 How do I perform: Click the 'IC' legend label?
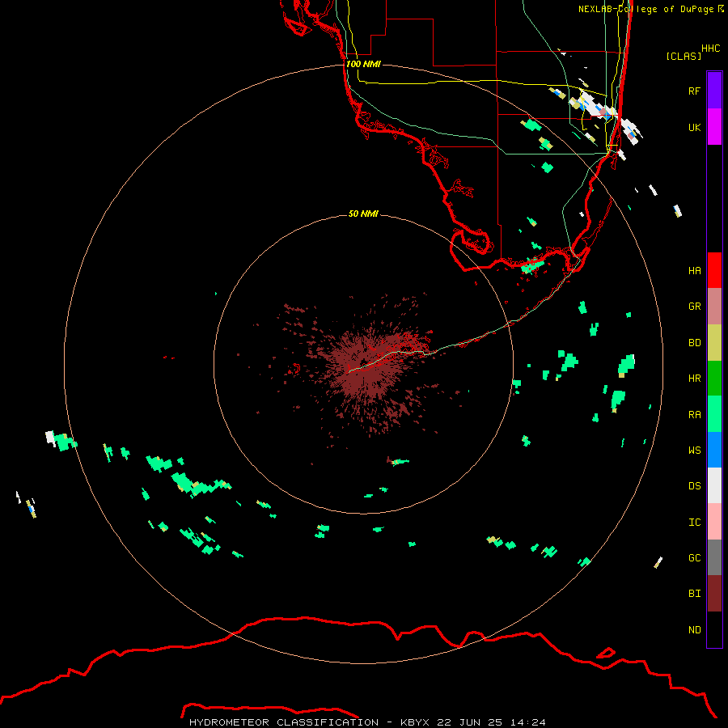coord(694,523)
